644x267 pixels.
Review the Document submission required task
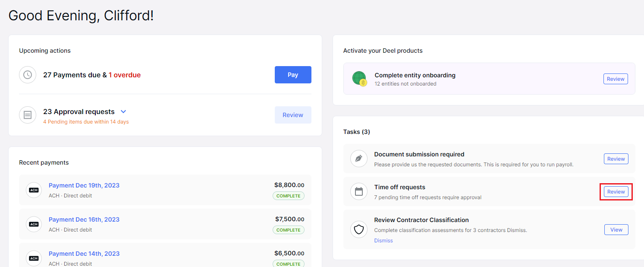[616, 159]
